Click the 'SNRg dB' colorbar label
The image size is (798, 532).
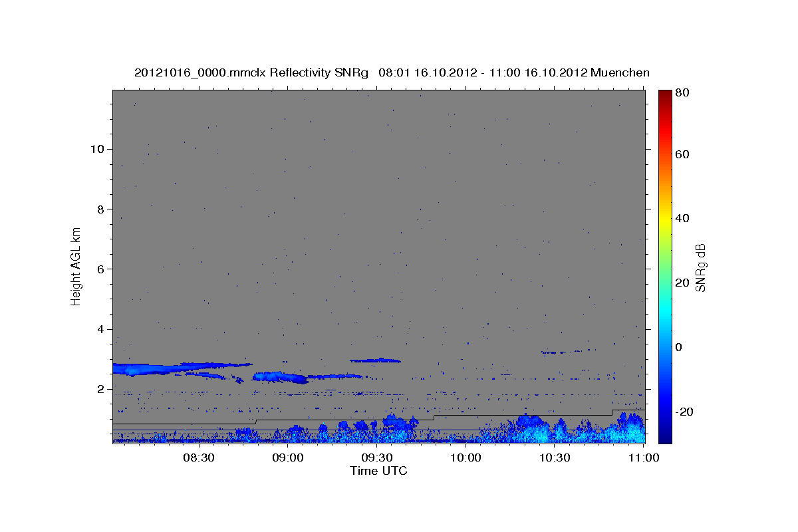(x=700, y=267)
